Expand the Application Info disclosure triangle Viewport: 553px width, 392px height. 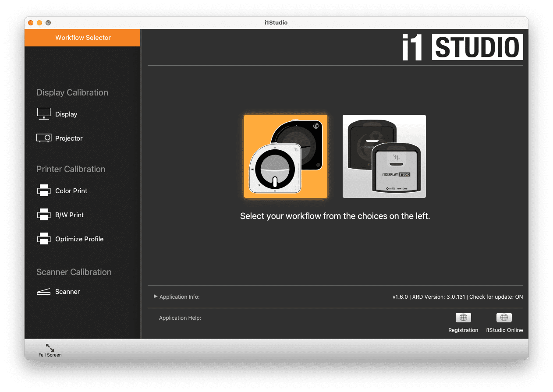coord(156,297)
